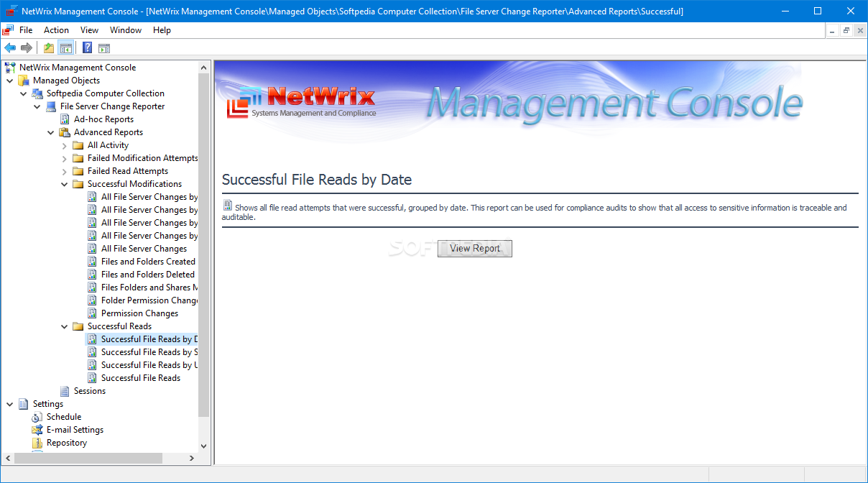The image size is (868, 483).
Task: Click the Successful Reads folder icon
Action: (78, 326)
